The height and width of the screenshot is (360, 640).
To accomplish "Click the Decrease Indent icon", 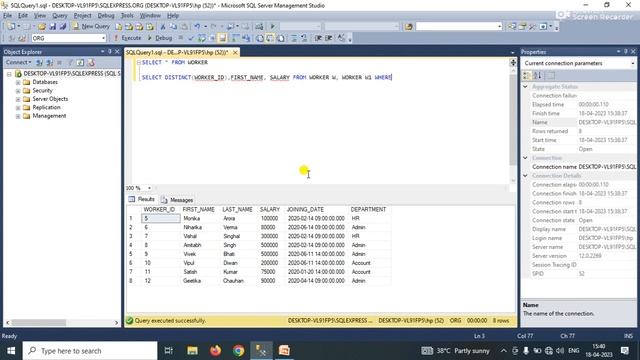I will 318,38.
